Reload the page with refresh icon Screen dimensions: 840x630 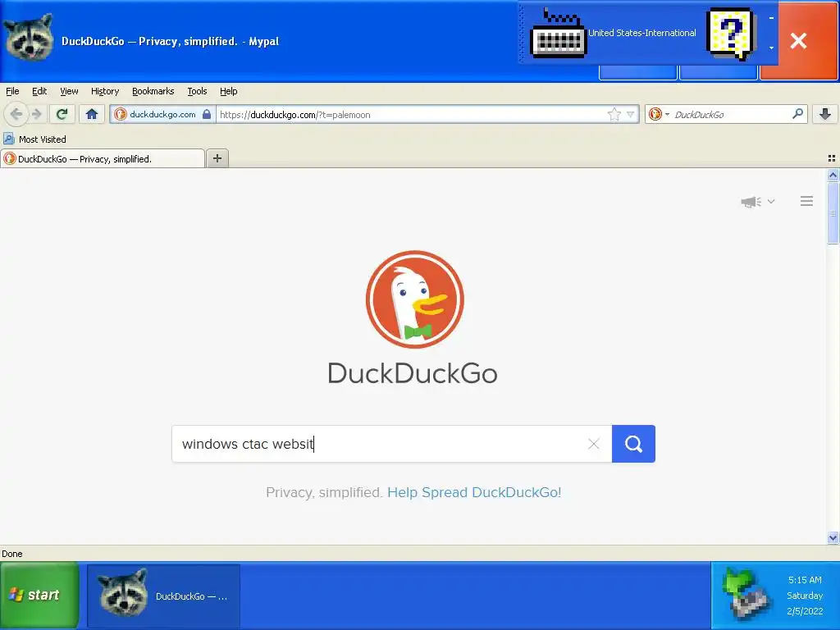pyautogui.click(x=62, y=114)
